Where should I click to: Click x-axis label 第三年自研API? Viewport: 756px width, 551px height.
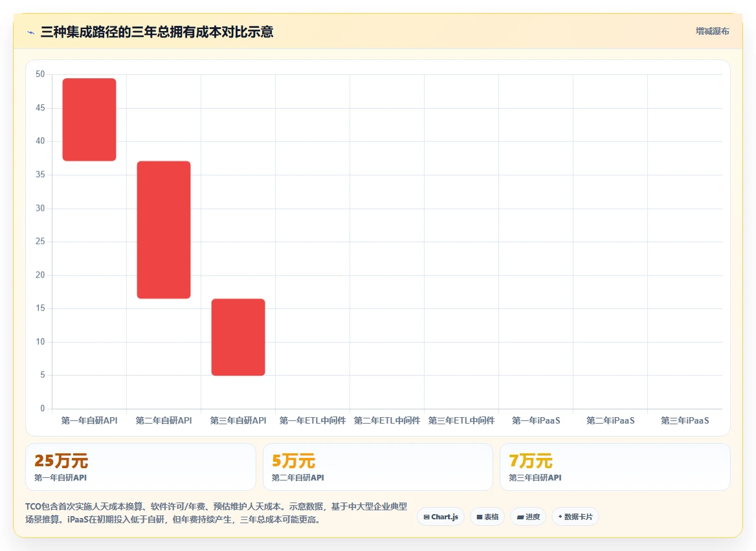[238, 420]
